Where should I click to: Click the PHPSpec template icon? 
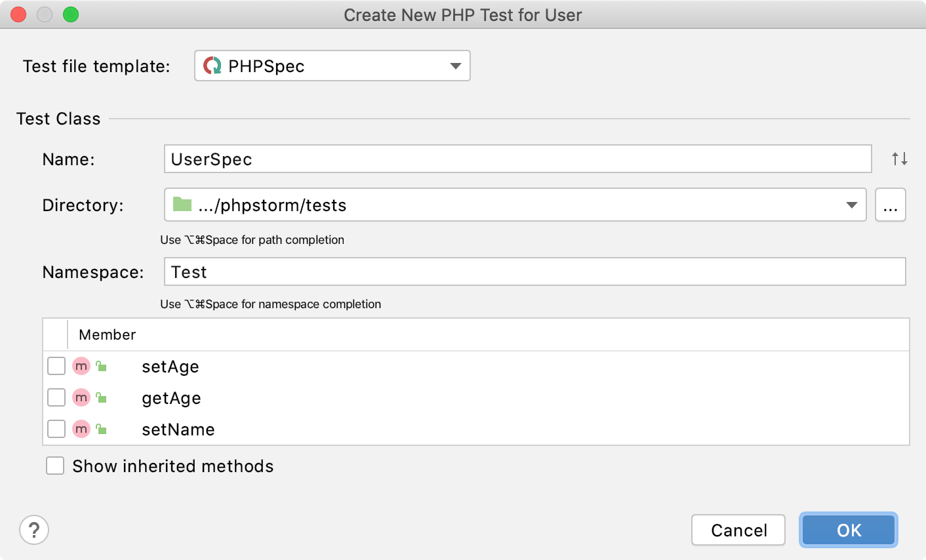click(211, 66)
